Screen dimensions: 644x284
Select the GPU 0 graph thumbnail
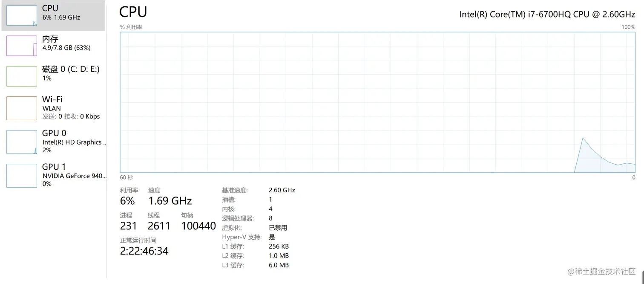click(22, 142)
